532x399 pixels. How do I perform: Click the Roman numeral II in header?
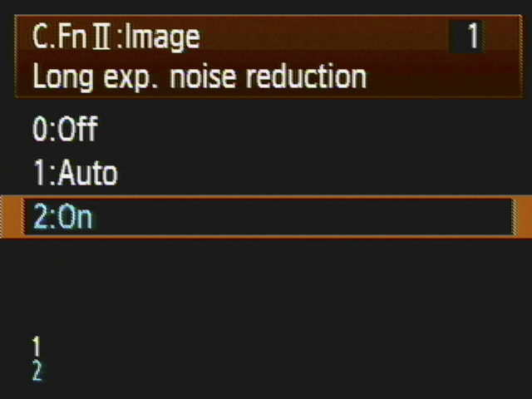(104, 38)
